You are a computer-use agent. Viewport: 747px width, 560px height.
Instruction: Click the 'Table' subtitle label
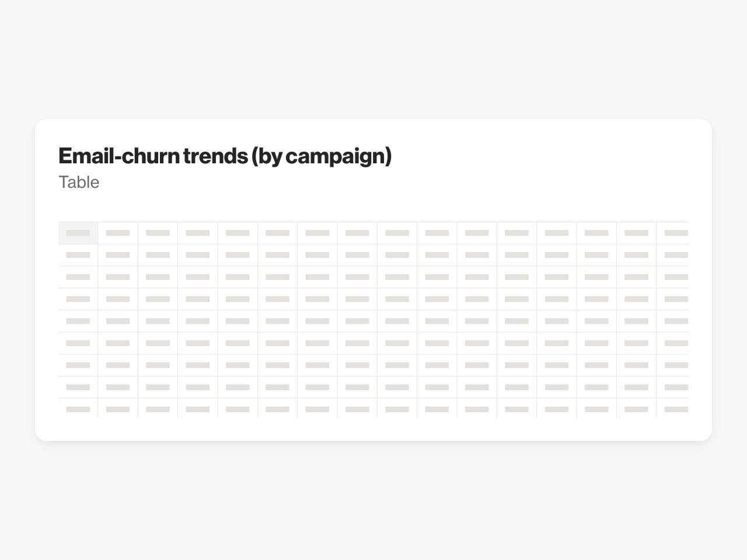click(79, 182)
